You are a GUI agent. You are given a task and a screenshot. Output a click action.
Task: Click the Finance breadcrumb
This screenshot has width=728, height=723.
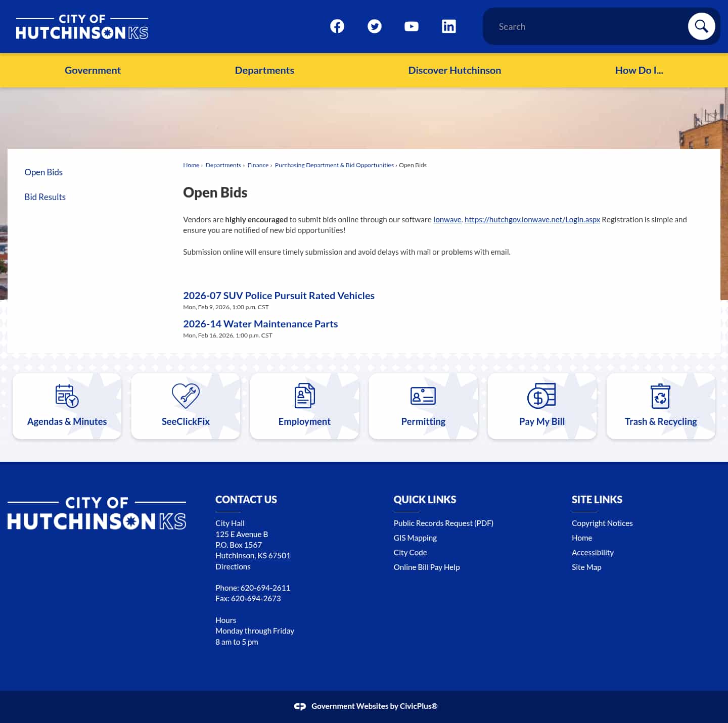[x=258, y=165]
